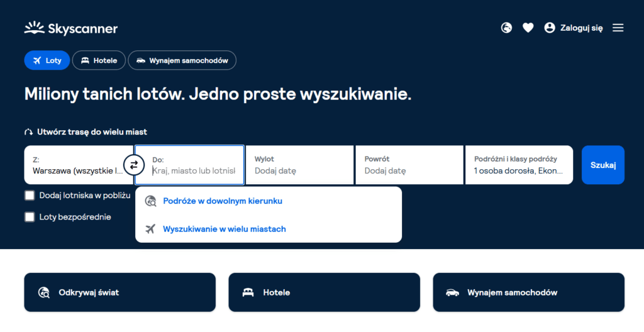Open Powrót date picker
Viewport: 644px width, 332px height.
pyautogui.click(x=409, y=165)
